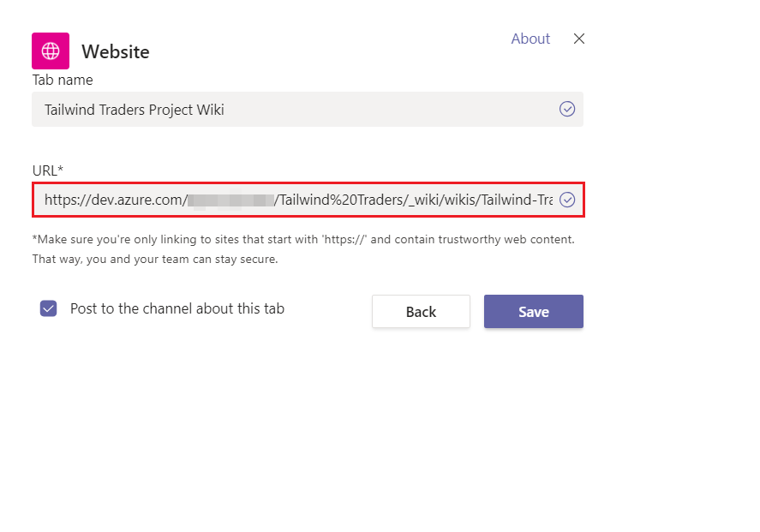Click the Back button
The height and width of the screenshot is (532, 760).
coord(421,312)
